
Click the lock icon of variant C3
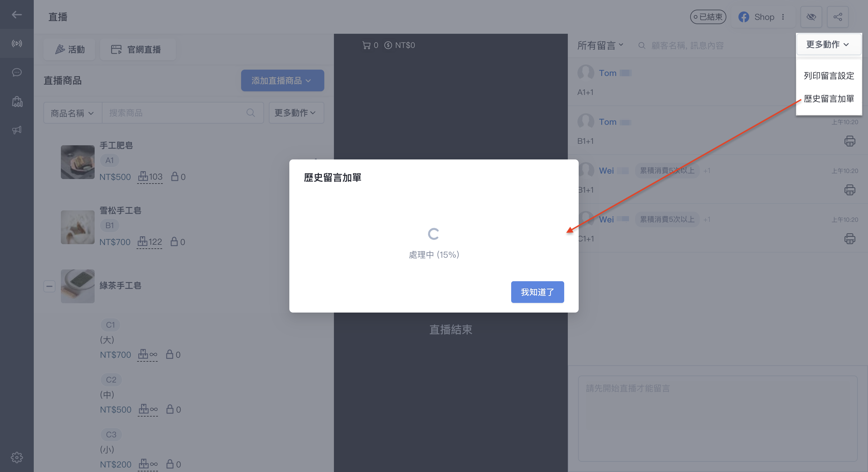(170, 464)
